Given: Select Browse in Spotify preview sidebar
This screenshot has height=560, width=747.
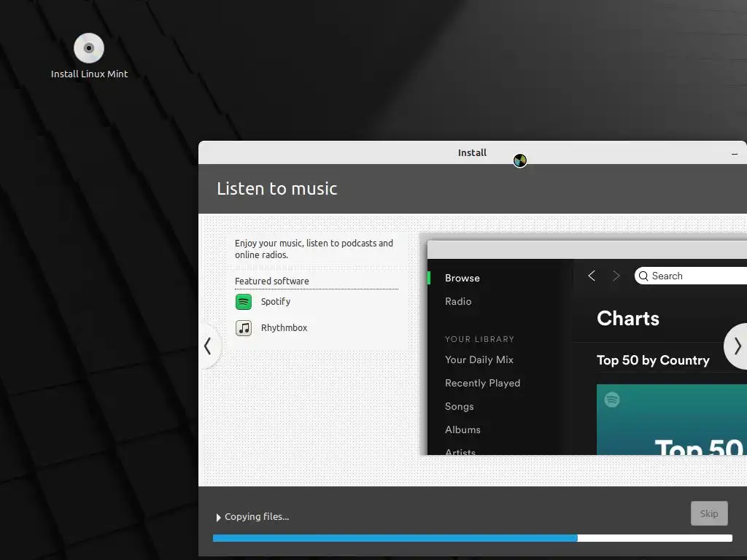Looking at the screenshot, I should click(462, 278).
